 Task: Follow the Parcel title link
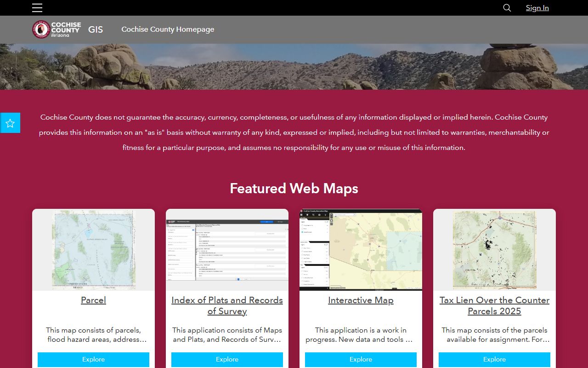pyautogui.click(x=93, y=300)
